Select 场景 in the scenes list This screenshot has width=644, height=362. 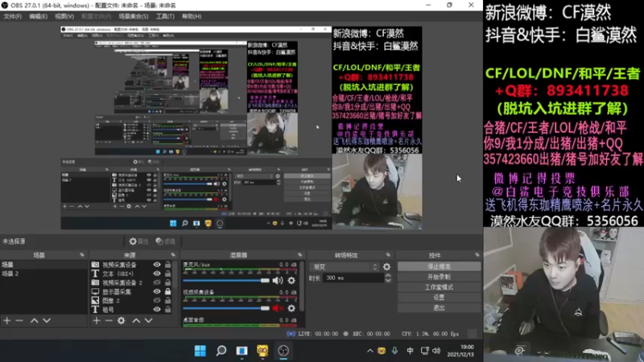44,265
